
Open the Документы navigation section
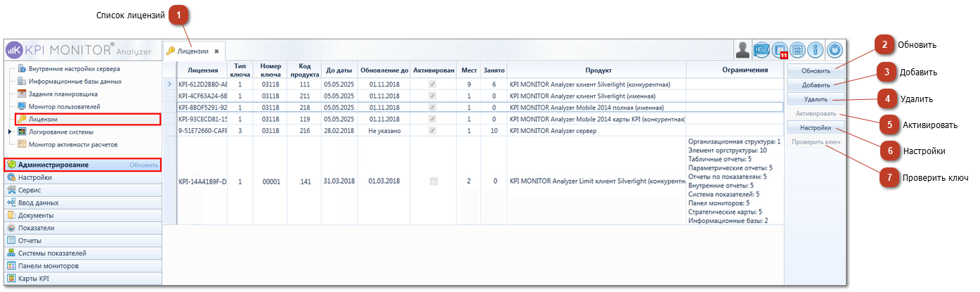[x=83, y=215]
